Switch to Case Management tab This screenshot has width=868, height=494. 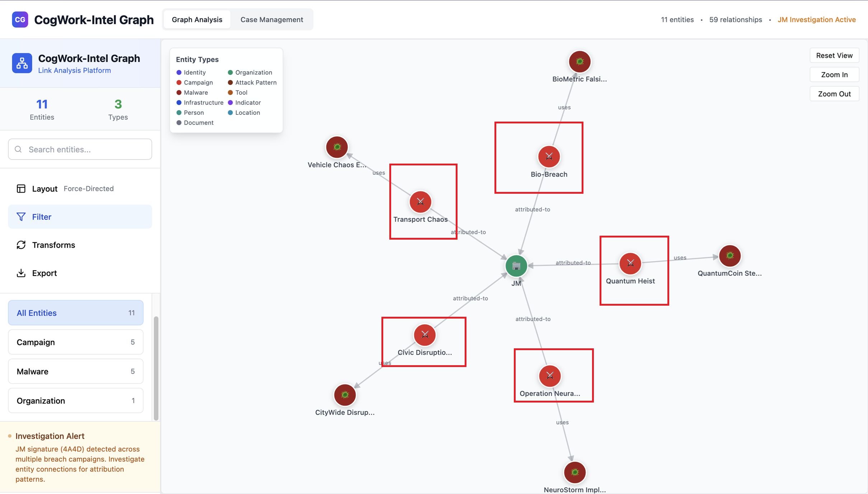click(272, 20)
